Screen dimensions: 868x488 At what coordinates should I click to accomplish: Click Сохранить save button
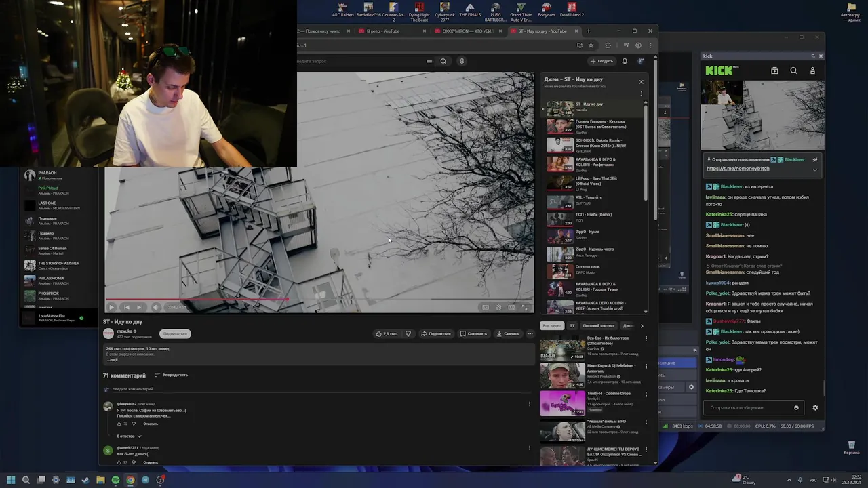pos(473,333)
